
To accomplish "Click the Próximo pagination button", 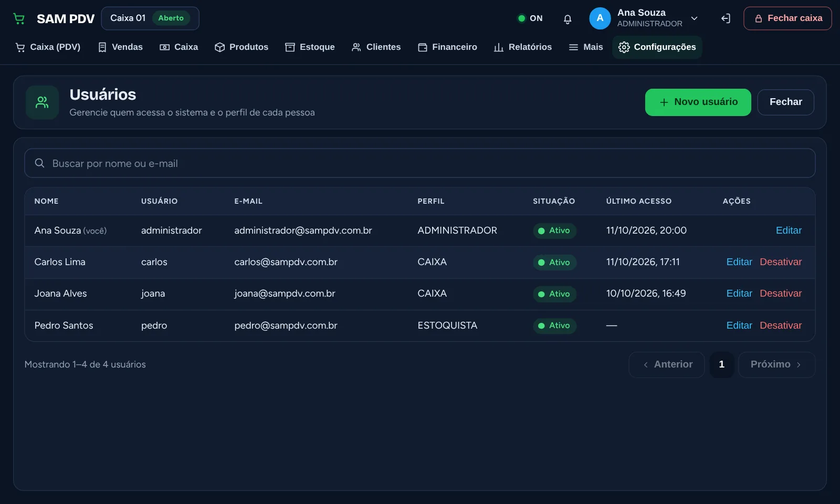I will (x=776, y=365).
